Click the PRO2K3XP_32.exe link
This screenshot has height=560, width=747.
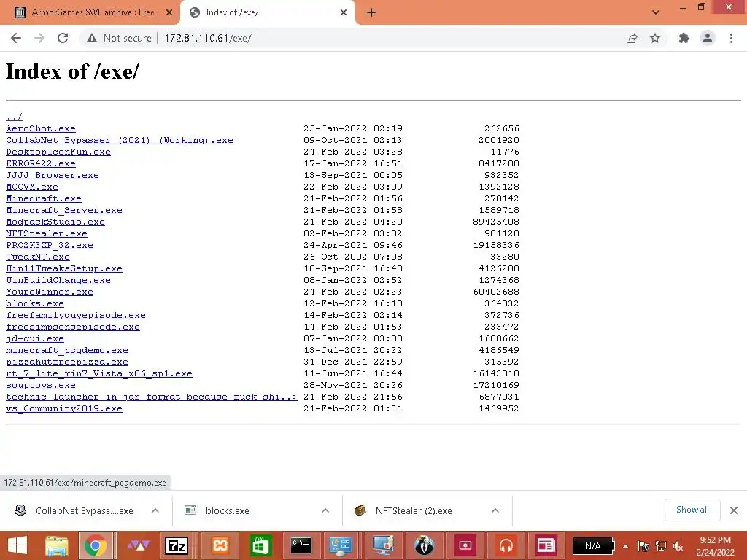click(x=50, y=245)
